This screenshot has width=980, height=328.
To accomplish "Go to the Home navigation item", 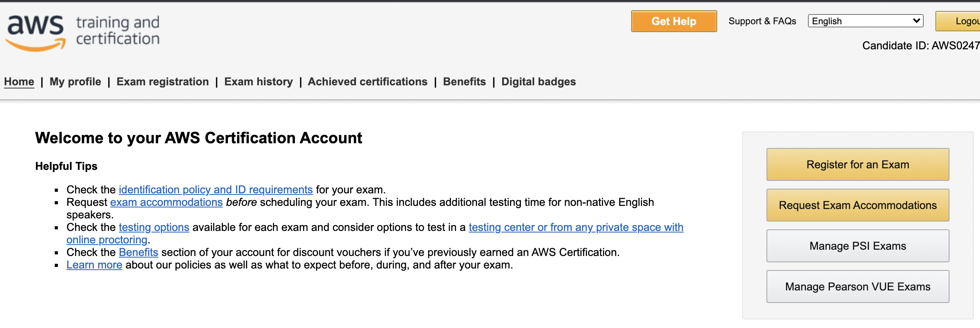I will (x=19, y=81).
